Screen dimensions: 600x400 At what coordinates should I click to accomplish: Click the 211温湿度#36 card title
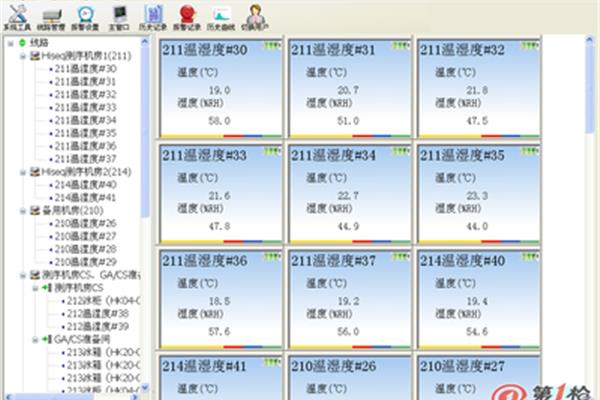[204, 261]
